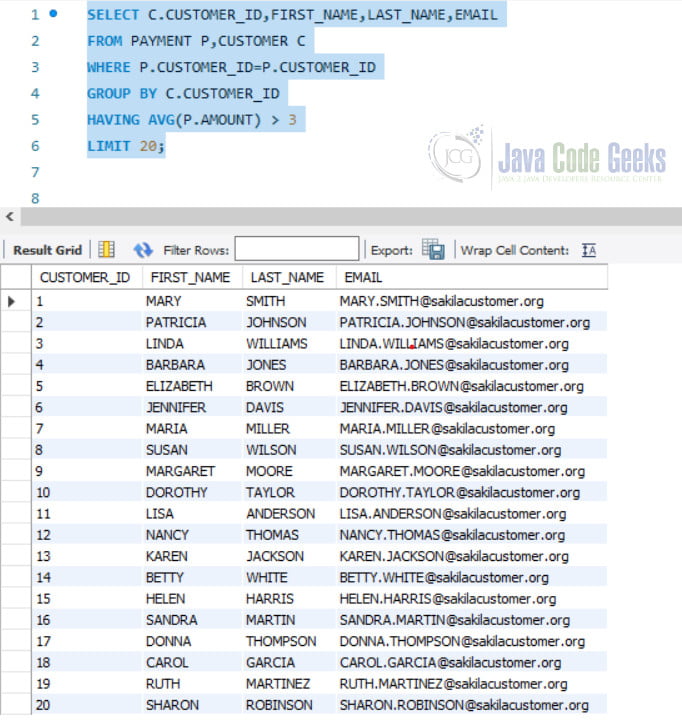Sort by the LAST_NAME column header
Image resolution: width=682 pixels, height=725 pixels.
tap(287, 277)
